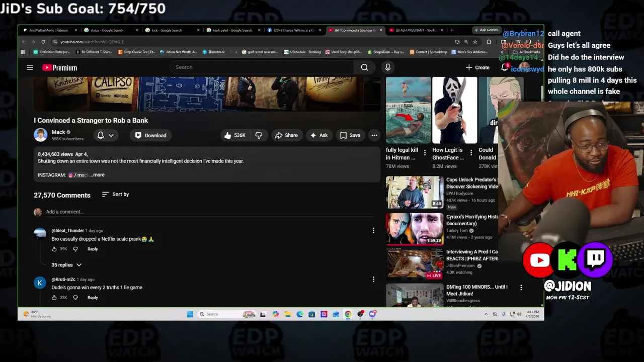Viewport: 644px width, 362px height.
Task: Open live 'Interviewing A Pred' thumbnail
Action: point(415,264)
